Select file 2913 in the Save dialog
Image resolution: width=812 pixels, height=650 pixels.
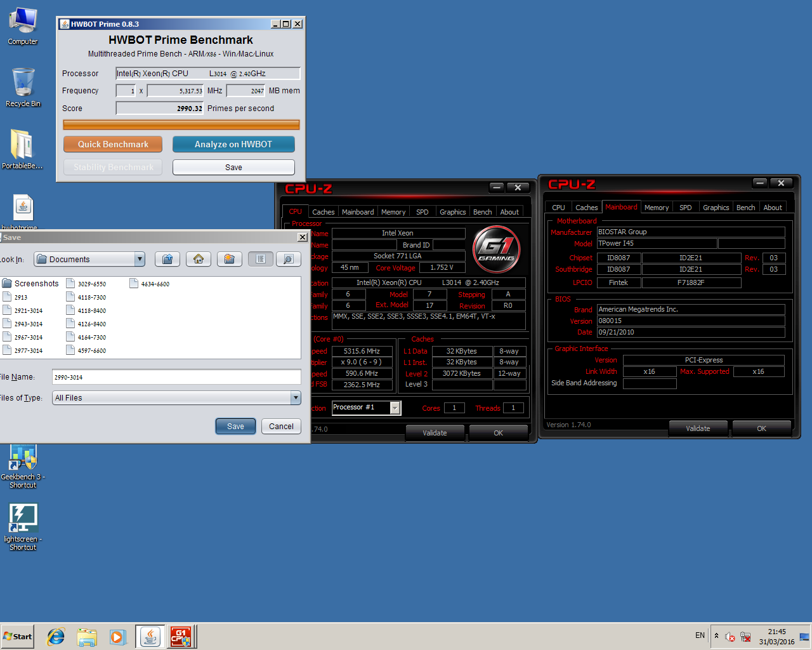coord(15,297)
